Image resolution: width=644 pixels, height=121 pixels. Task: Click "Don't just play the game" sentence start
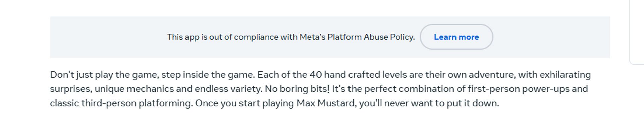coord(104,75)
